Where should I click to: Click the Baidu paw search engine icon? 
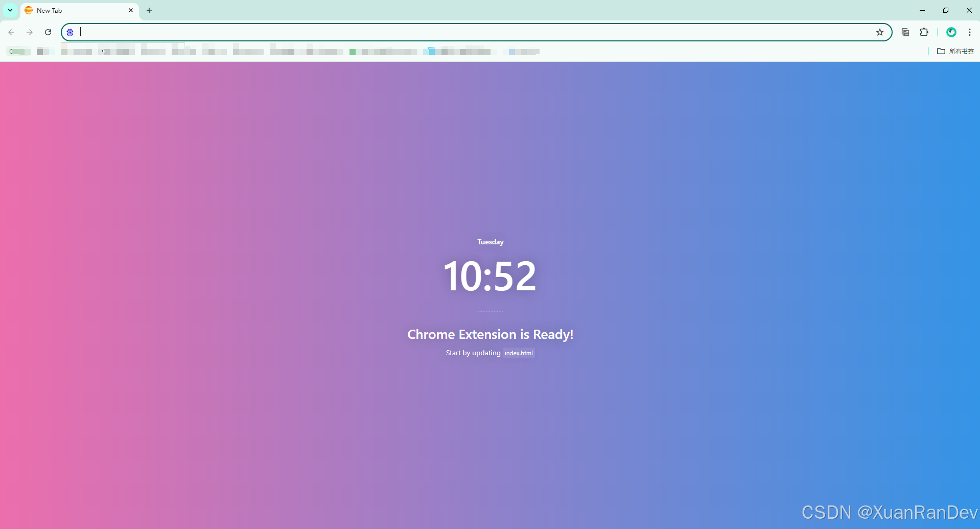(70, 32)
